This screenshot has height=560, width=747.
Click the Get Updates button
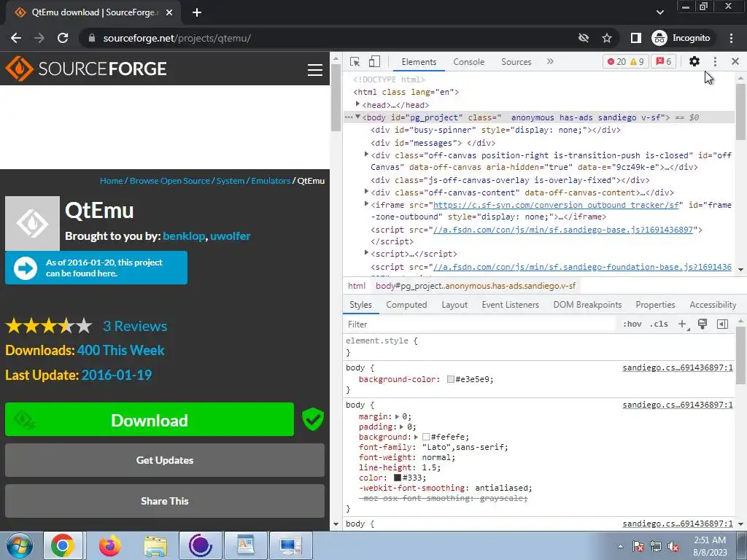click(x=165, y=460)
